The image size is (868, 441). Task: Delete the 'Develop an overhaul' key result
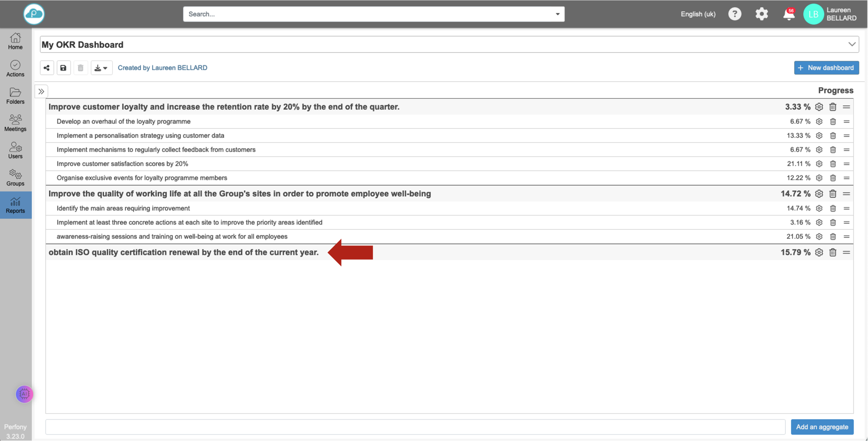click(833, 121)
